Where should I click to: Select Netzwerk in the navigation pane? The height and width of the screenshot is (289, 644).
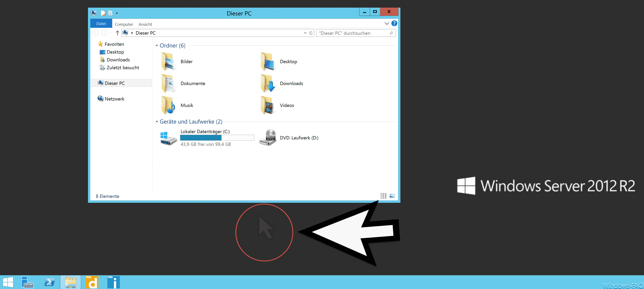coord(115,99)
